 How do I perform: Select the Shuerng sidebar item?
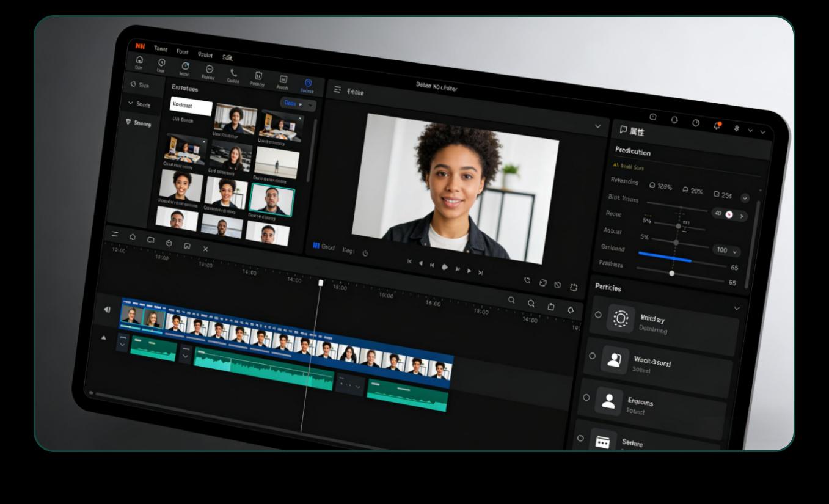[138, 122]
